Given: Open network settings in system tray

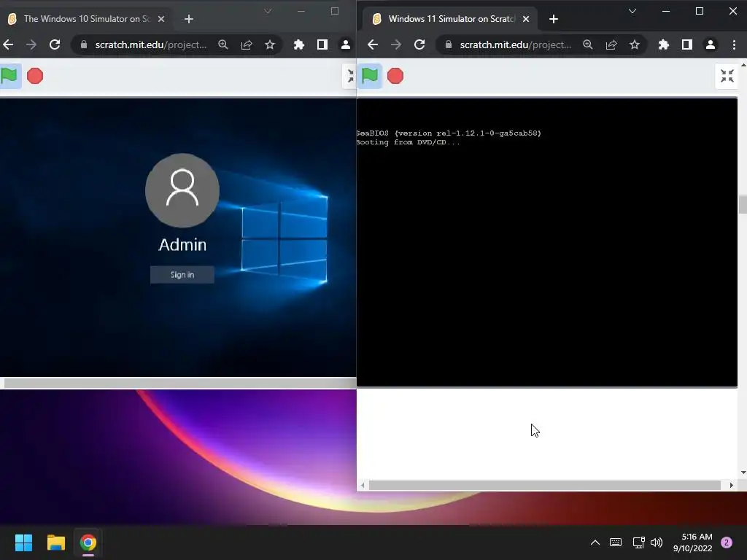Looking at the screenshot, I should pos(638,542).
